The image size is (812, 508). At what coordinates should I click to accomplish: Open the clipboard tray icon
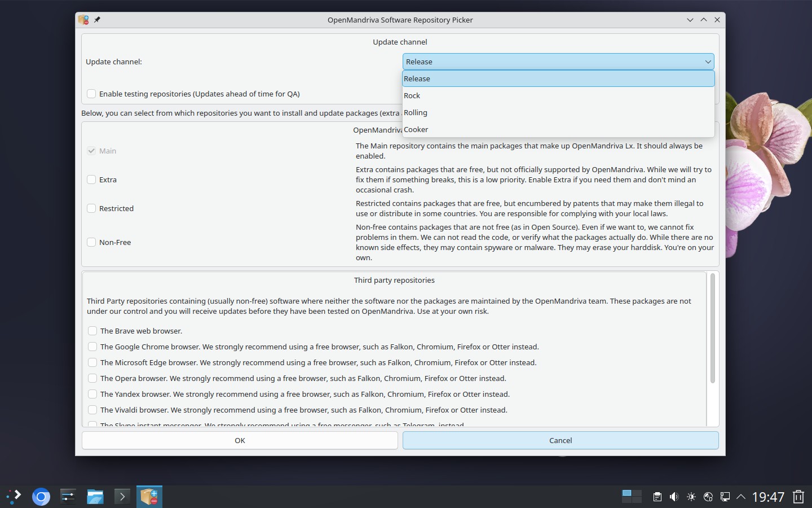click(657, 497)
